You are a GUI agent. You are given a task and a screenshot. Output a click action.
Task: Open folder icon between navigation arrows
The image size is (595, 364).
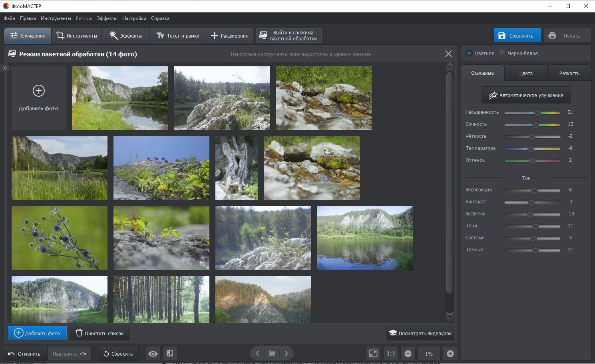[x=272, y=353]
